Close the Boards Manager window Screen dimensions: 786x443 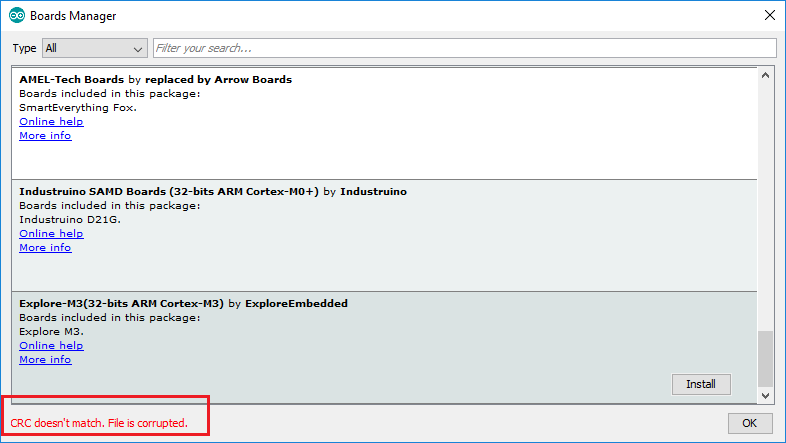[x=770, y=16]
